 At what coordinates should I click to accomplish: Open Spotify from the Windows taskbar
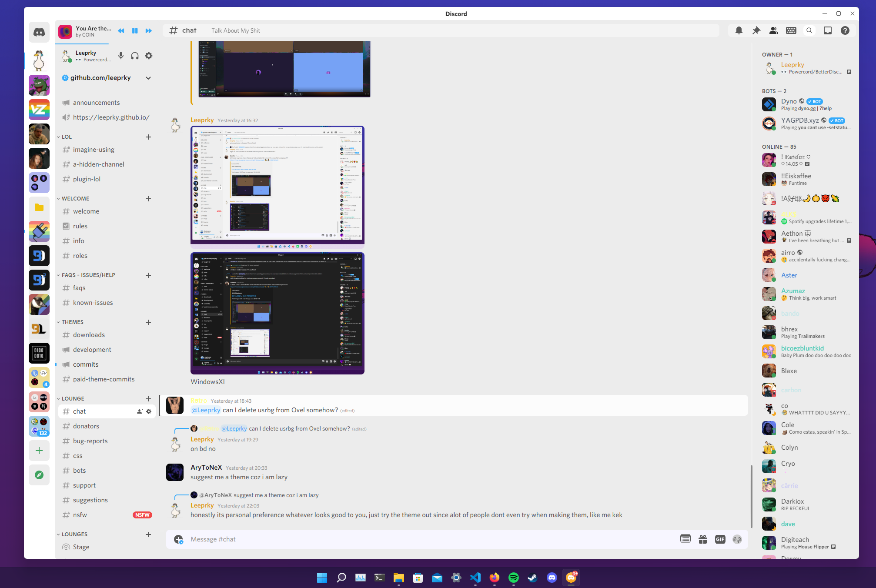click(513, 578)
